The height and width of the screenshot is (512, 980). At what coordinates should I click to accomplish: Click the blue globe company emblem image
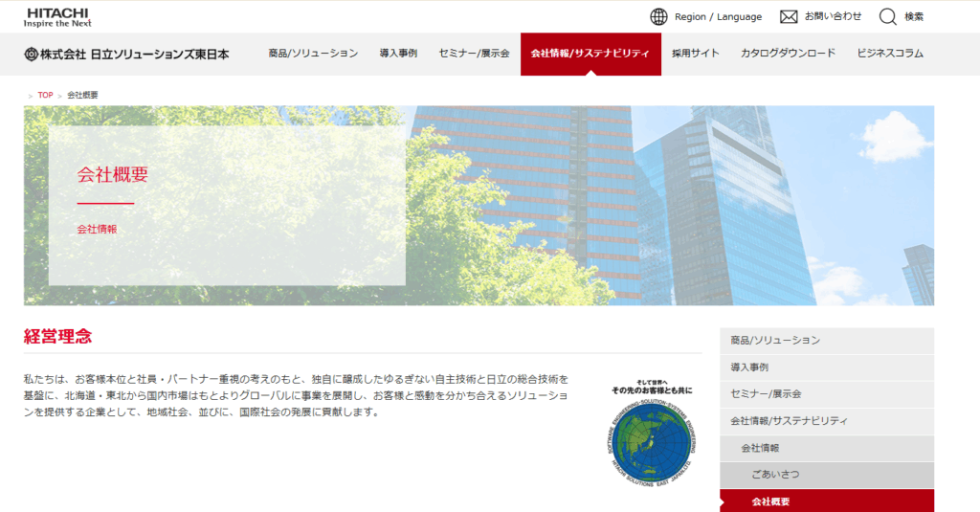(652, 442)
